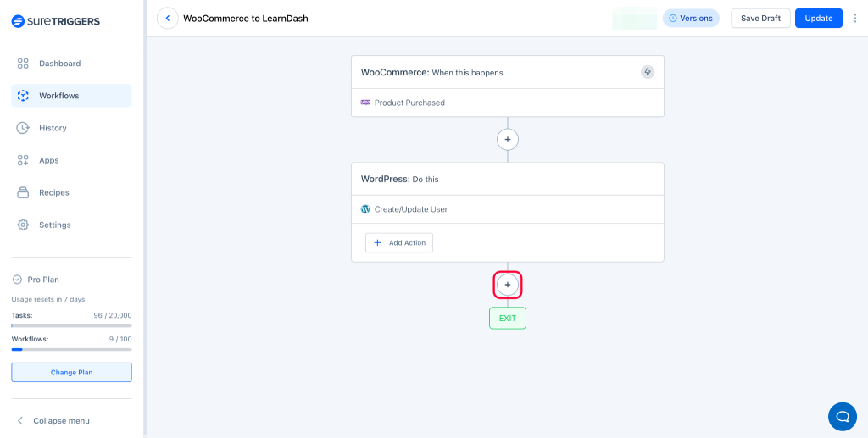The image size is (868, 438).
Task: Click the Tasks count 96 / 20,000
Action: click(113, 316)
